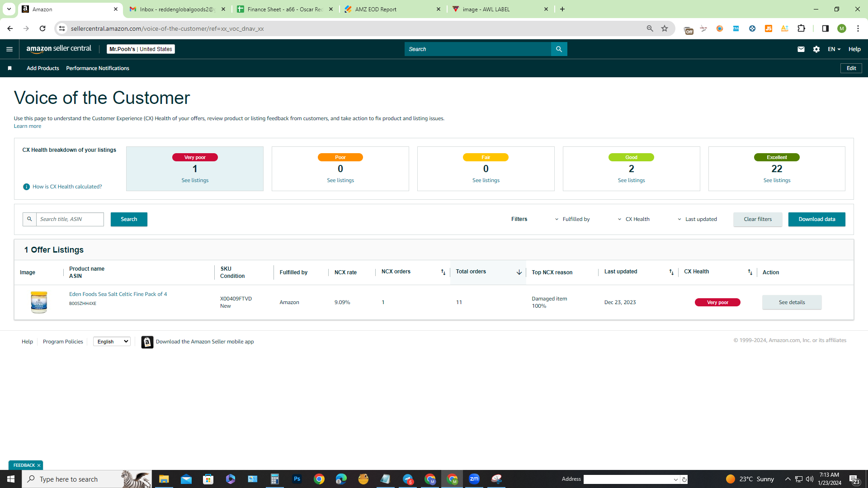This screenshot has height=488, width=868.
Task: Click the Clear filters button
Action: click(x=758, y=219)
